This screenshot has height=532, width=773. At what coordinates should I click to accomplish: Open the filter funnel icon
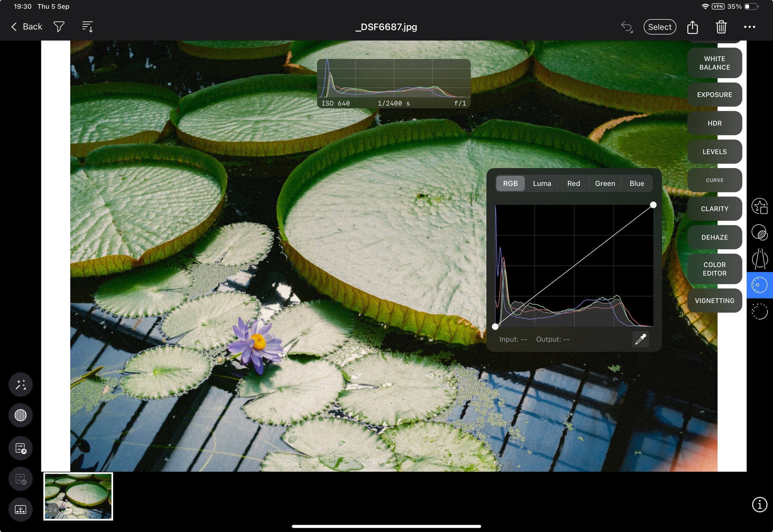(x=59, y=27)
